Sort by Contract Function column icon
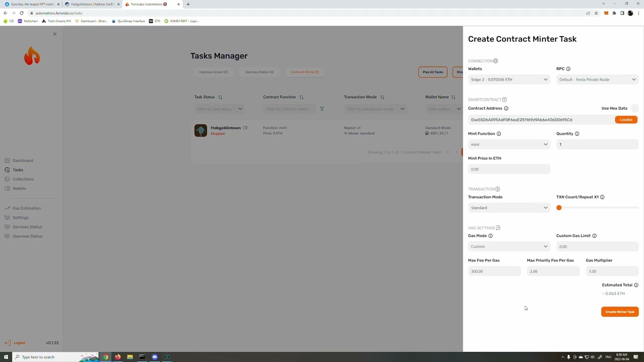The height and width of the screenshot is (362, 644). [x=301, y=97]
